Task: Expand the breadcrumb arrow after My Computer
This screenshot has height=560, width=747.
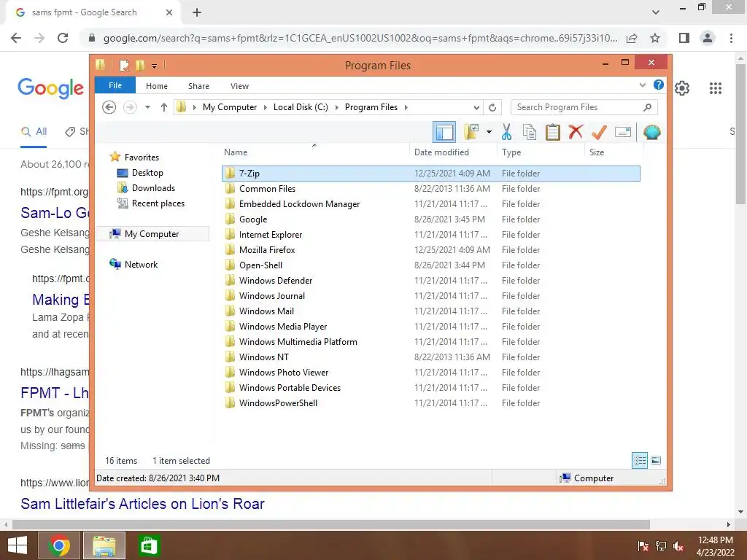Action: click(x=266, y=107)
